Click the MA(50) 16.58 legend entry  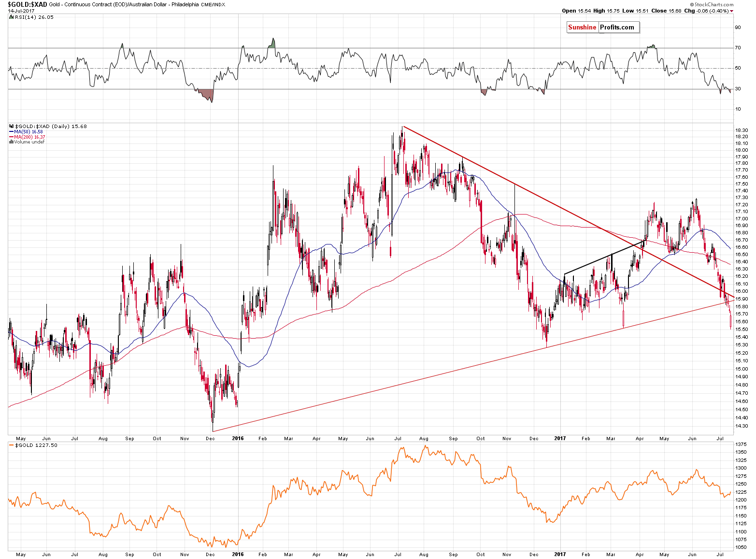tap(28, 131)
